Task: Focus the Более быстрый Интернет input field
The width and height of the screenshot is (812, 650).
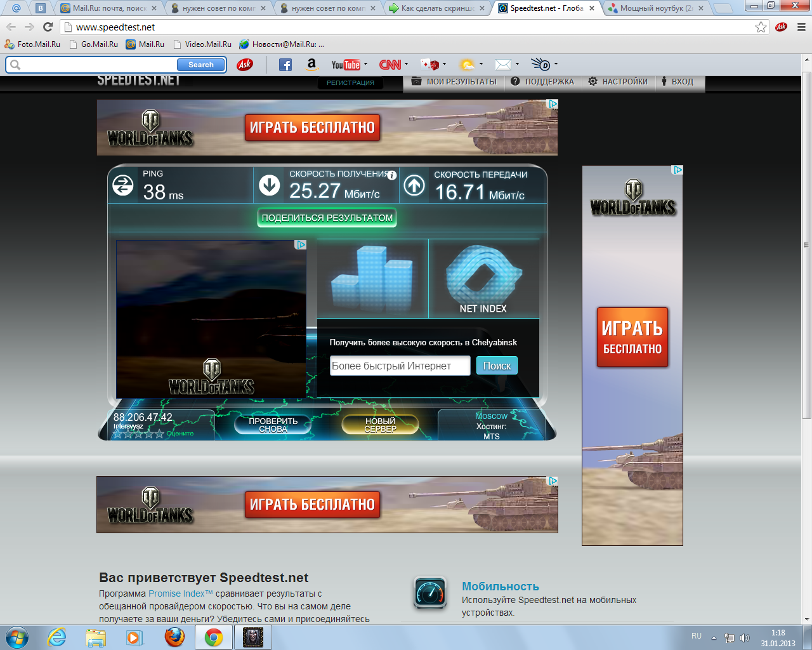Action: coord(400,366)
